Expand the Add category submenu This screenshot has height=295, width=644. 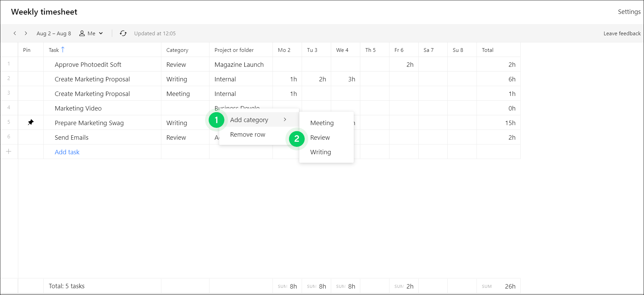pos(258,120)
